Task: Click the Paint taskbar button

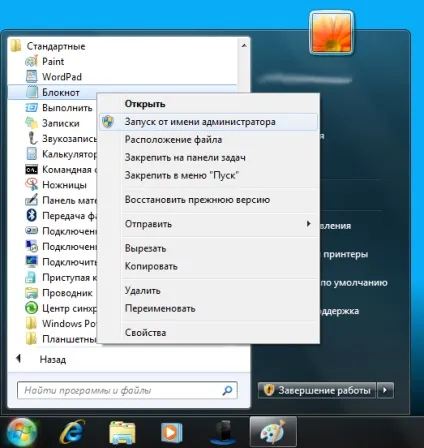Action: click(273, 433)
